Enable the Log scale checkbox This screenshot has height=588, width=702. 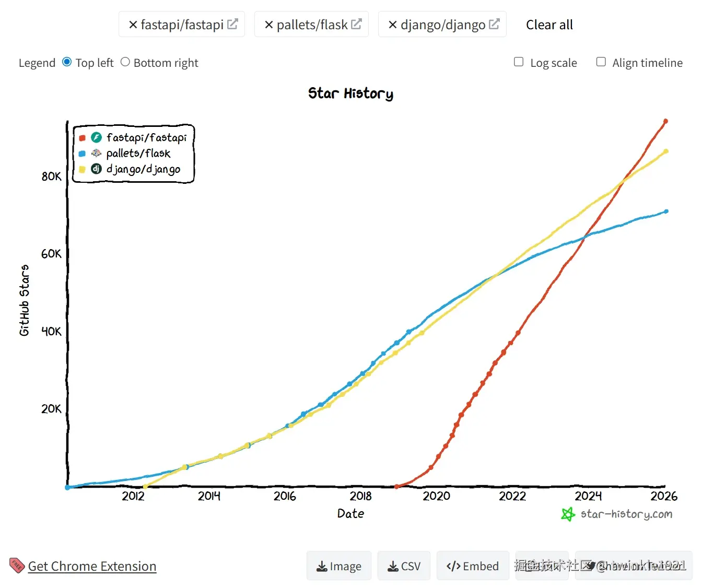[x=519, y=62]
